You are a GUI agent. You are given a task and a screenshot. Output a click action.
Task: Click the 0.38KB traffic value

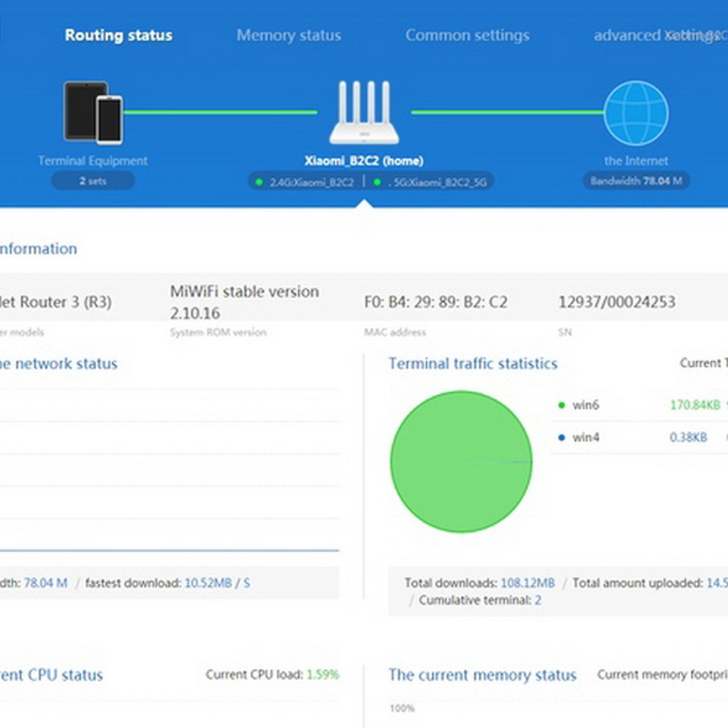[x=688, y=437]
